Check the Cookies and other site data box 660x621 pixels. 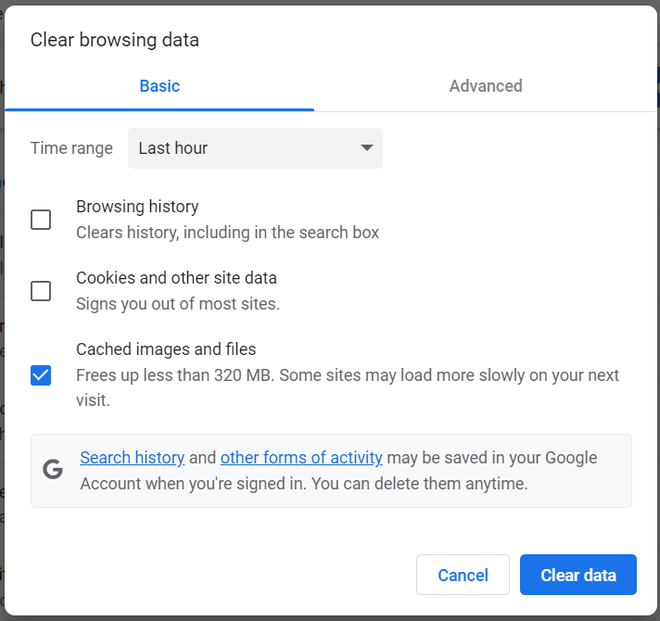[x=41, y=291]
